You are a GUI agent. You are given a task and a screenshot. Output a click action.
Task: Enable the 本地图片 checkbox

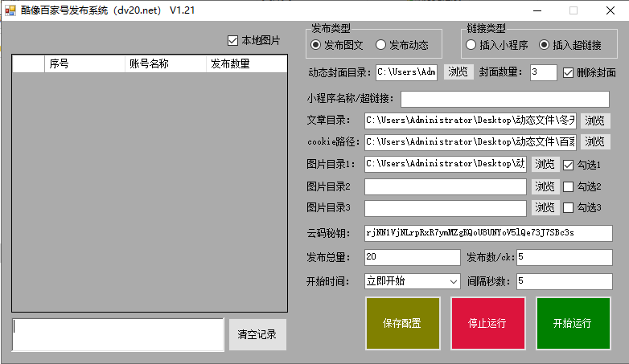pyautogui.click(x=233, y=41)
